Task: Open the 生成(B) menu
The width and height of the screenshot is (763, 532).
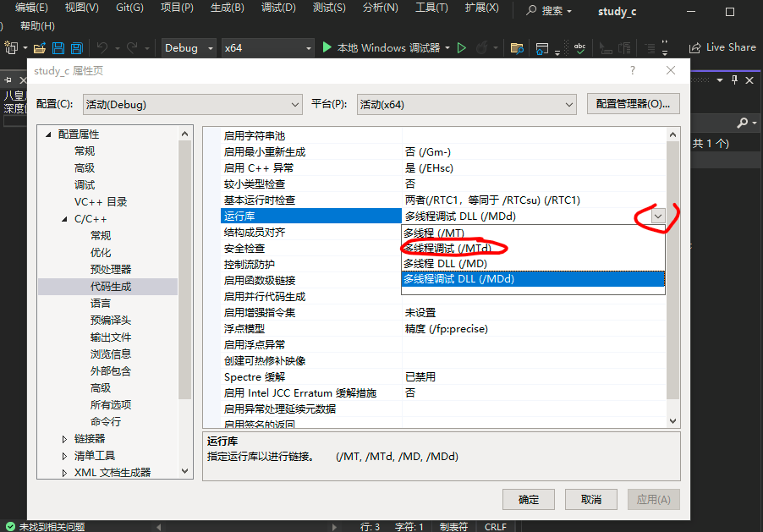Action: point(227,8)
